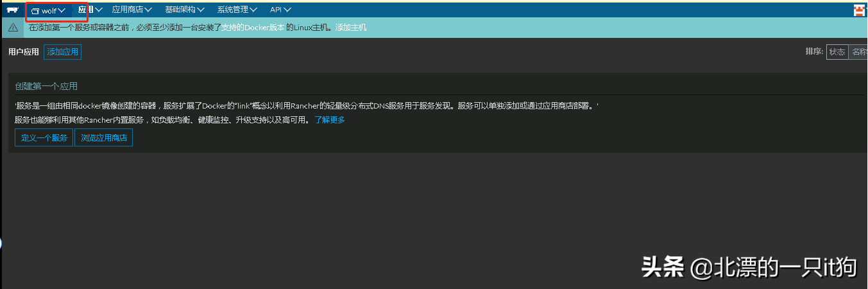Click the 创建第一个应用 heading

tap(46, 86)
